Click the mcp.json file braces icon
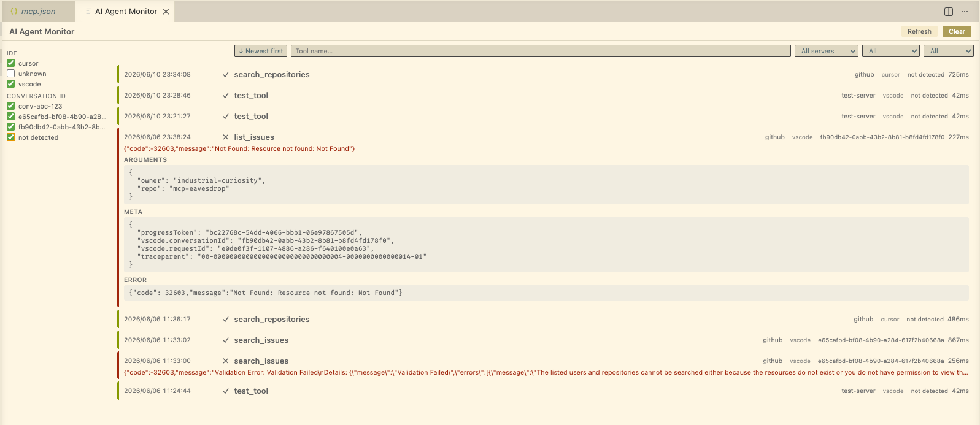The height and width of the screenshot is (425, 980). 14,11
